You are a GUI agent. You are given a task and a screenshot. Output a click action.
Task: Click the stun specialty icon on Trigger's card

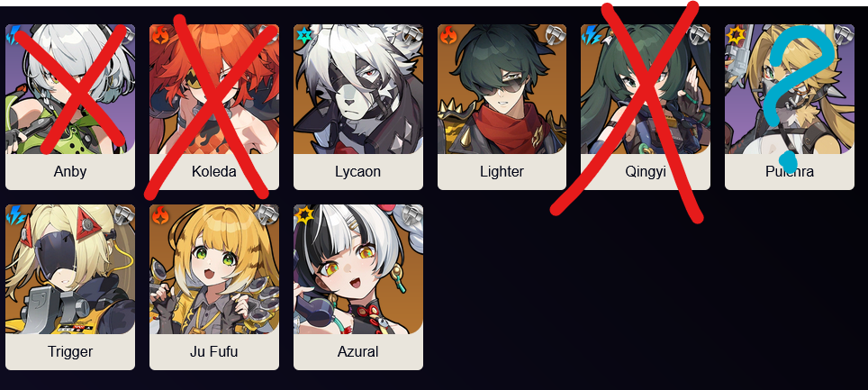pyautogui.click(x=124, y=215)
